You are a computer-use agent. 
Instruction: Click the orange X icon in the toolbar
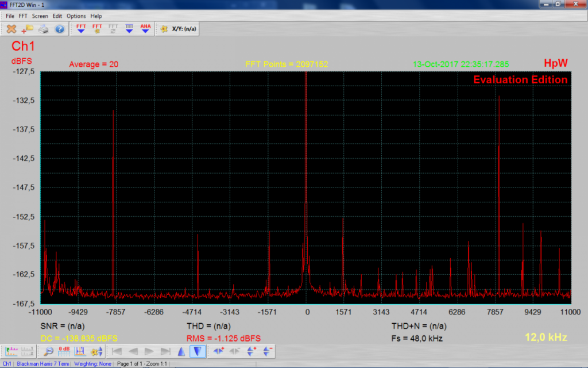[11, 29]
